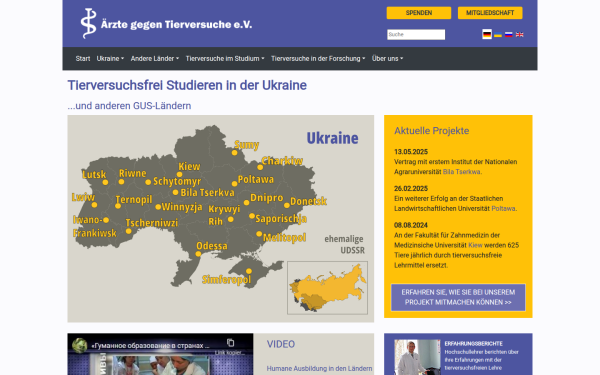Screen dimensions: 600x375
Task: Select Schytomyr on the map
Action: tap(177, 181)
